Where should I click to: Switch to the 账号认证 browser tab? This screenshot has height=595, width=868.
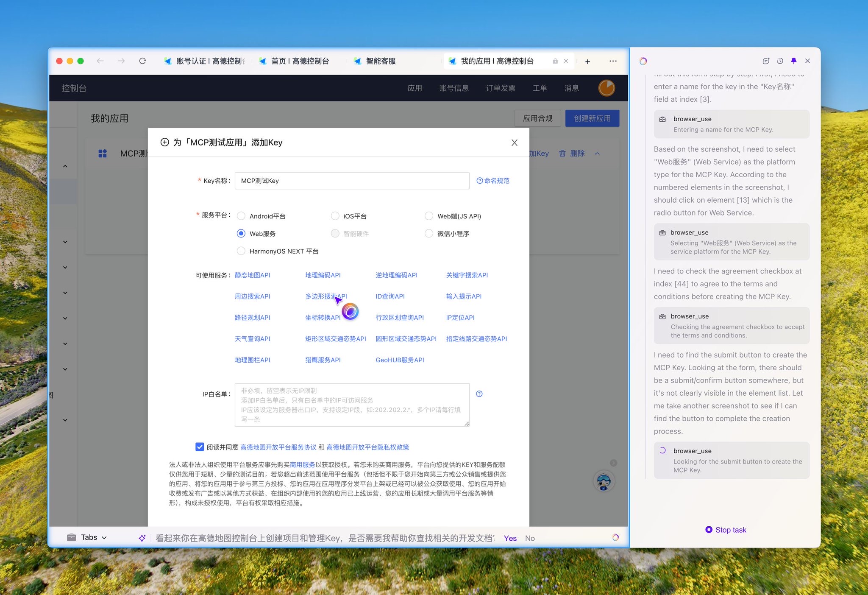point(205,61)
